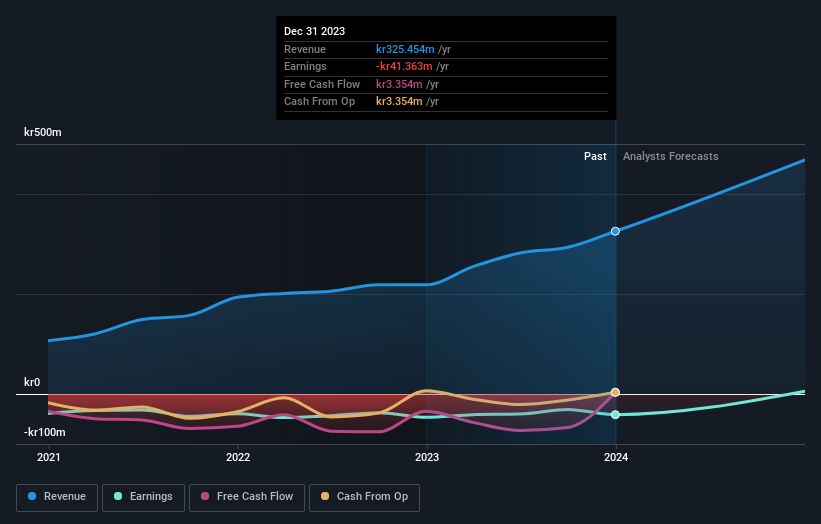Viewport: 821px width, 524px height.
Task: Toggle the Free Cash Flow legend button
Action: 247,497
